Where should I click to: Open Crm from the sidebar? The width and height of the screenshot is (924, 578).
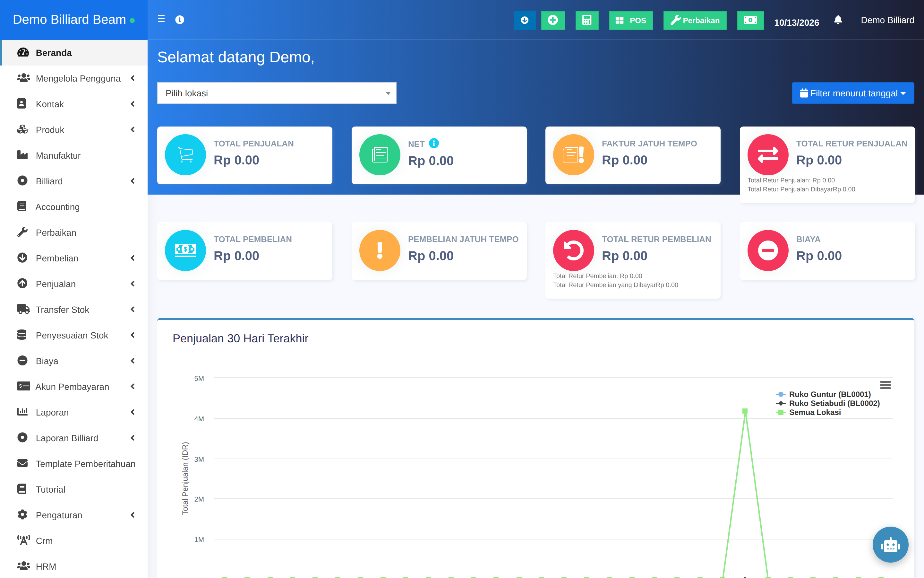click(x=74, y=541)
